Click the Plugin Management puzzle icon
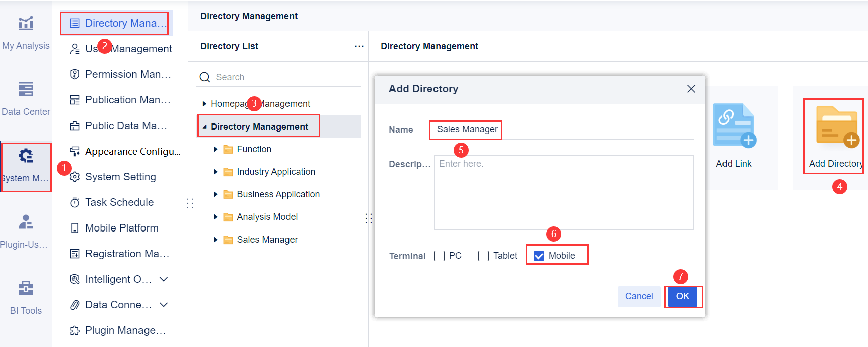The width and height of the screenshot is (868, 347). pos(75,330)
